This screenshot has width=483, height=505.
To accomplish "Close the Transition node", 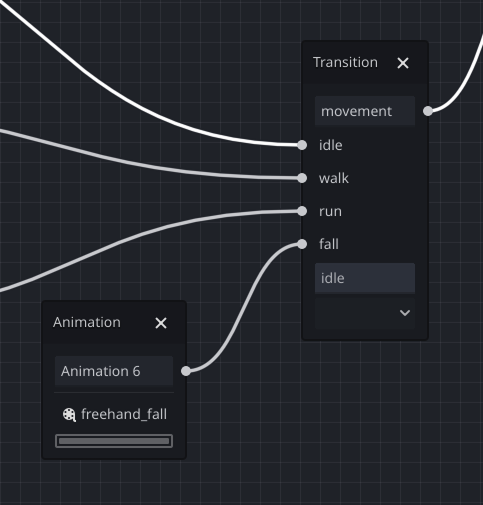I will point(403,63).
